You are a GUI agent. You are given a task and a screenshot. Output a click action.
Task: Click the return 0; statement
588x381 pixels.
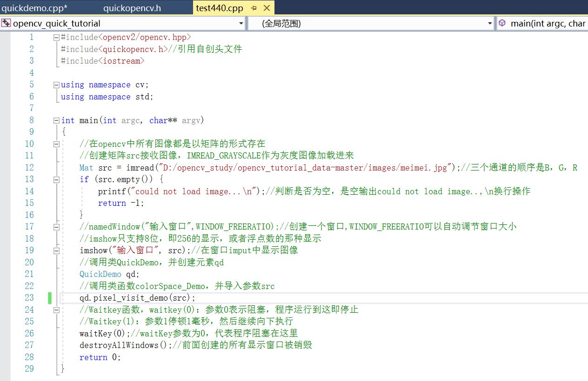tap(100, 357)
